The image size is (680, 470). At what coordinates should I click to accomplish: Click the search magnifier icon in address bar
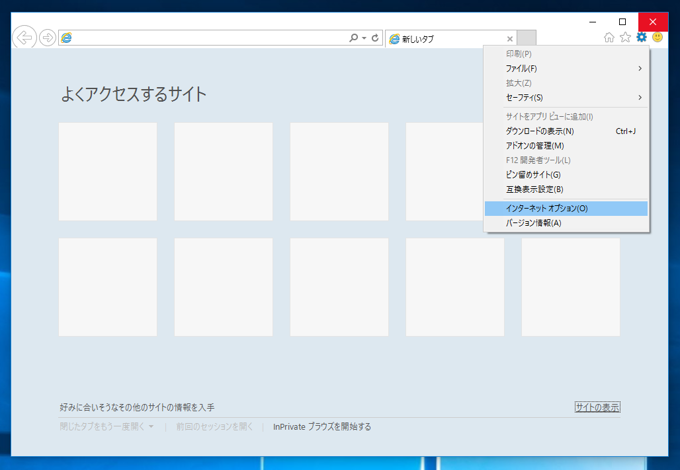click(353, 38)
